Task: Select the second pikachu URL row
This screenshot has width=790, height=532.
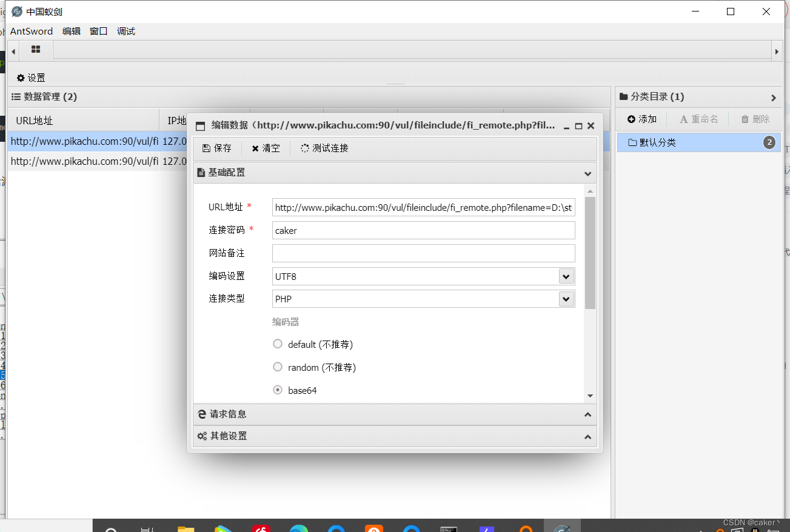Action: point(83,161)
